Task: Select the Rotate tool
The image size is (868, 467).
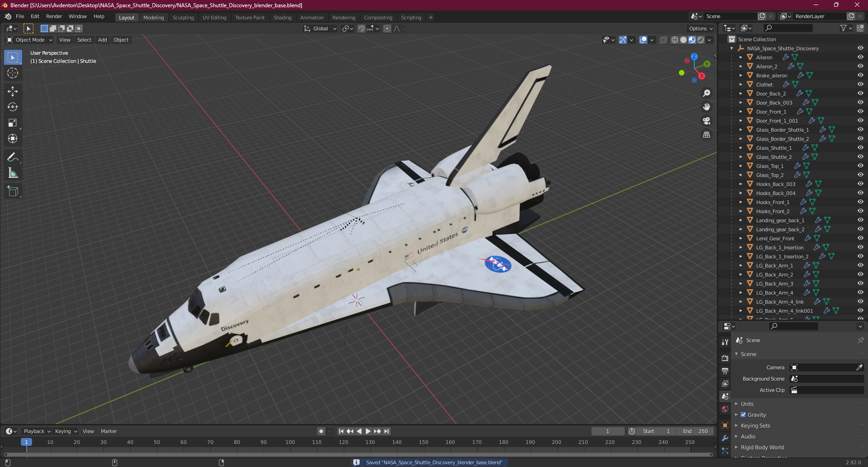Action: tap(13, 107)
